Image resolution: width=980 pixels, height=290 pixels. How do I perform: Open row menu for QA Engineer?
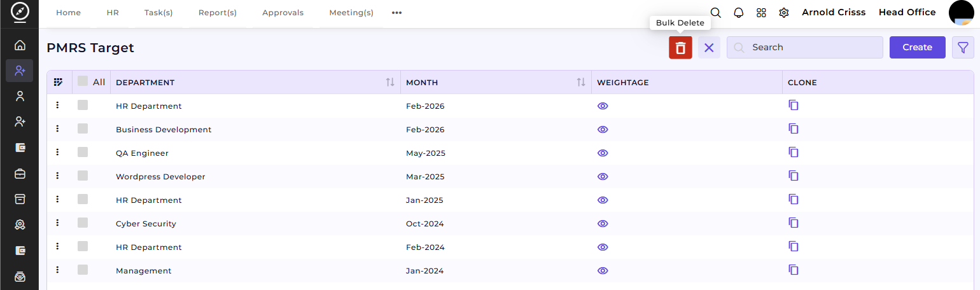57,152
